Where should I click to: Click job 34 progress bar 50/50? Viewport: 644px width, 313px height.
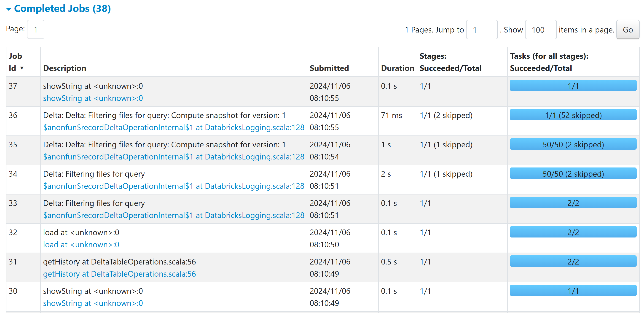573,173
